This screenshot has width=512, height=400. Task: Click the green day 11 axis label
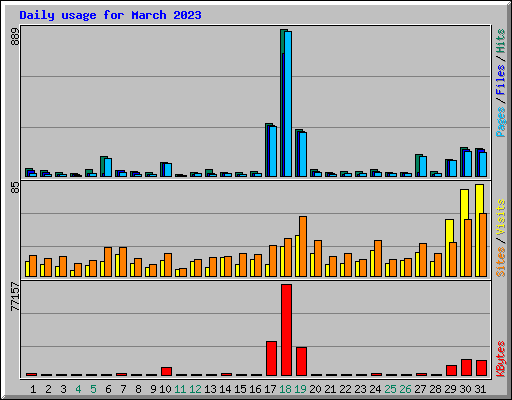point(180,389)
